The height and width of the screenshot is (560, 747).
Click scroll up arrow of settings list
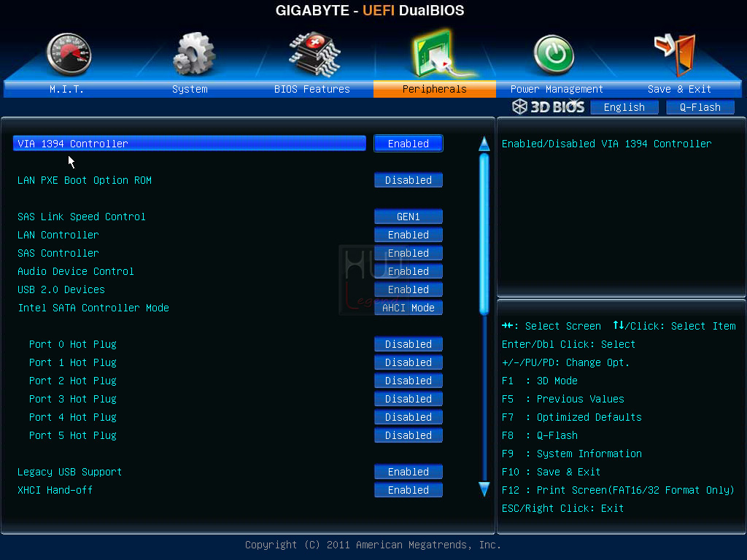pos(484,144)
